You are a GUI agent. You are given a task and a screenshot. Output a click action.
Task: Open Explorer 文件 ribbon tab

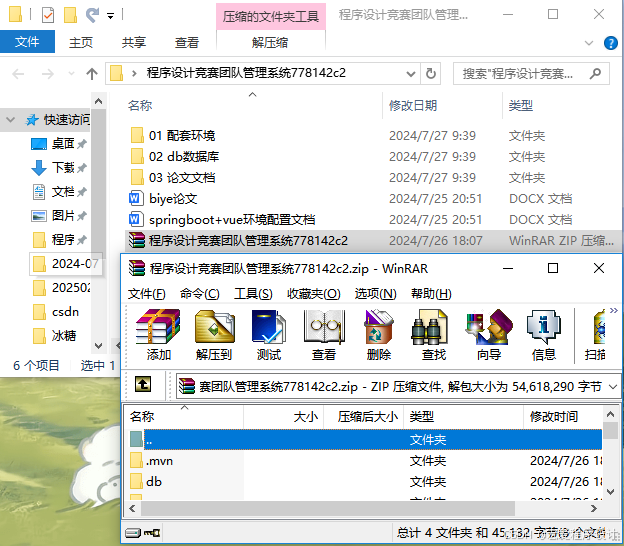tap(27, 41)
